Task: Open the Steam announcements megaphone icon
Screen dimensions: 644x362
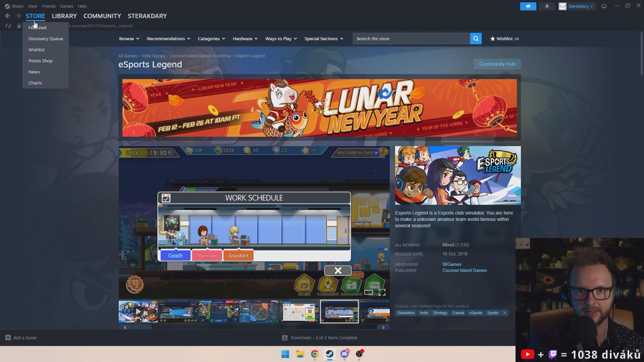Action: click(528, 6)
